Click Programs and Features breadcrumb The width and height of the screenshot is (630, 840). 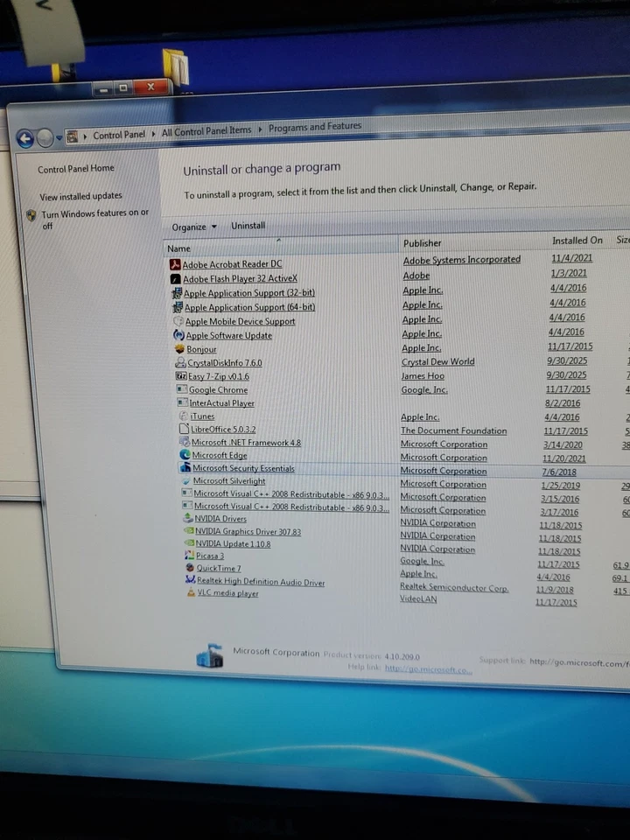[x=315, y=127]
